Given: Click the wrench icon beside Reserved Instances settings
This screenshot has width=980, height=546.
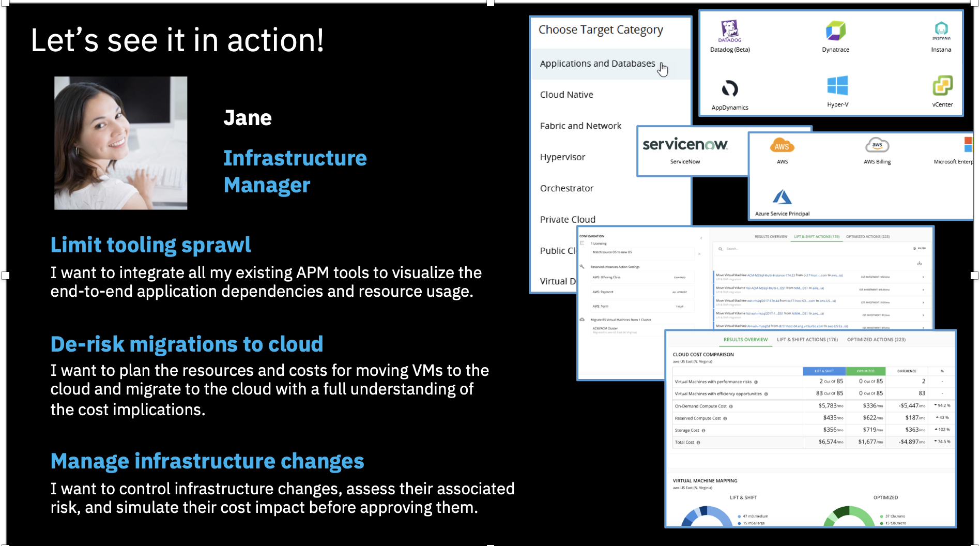Looking at the screenshot, I should pyautogui.click(x=582, y=267).
